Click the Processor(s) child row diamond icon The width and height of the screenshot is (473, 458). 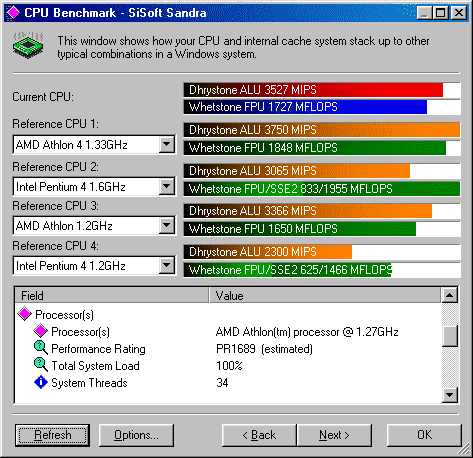point(41,331)
